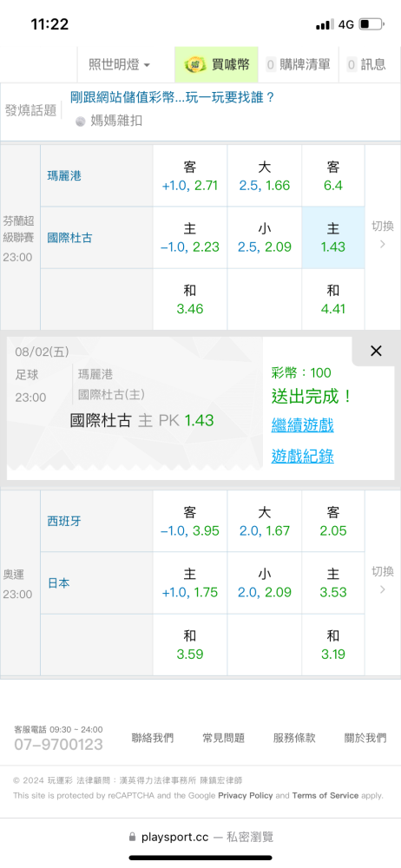Open the 遊戲紀錄 link
401x868 pixels.
point(302,456)
